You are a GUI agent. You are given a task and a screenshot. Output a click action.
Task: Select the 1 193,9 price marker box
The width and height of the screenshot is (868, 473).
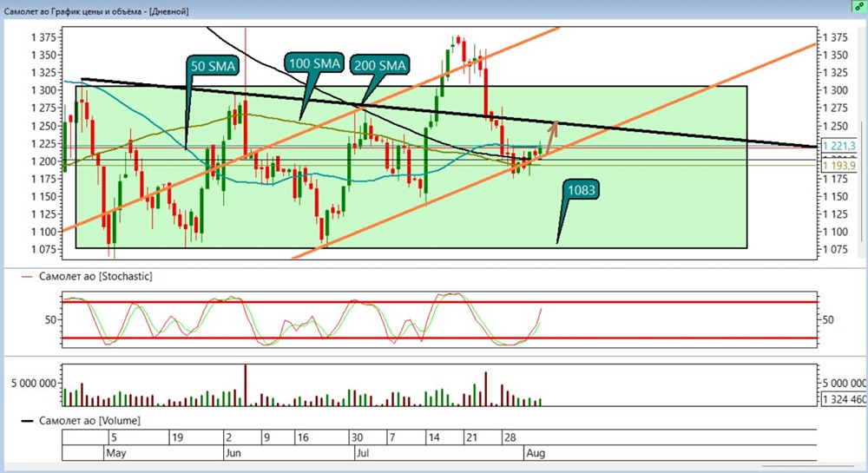click(839, 166)
